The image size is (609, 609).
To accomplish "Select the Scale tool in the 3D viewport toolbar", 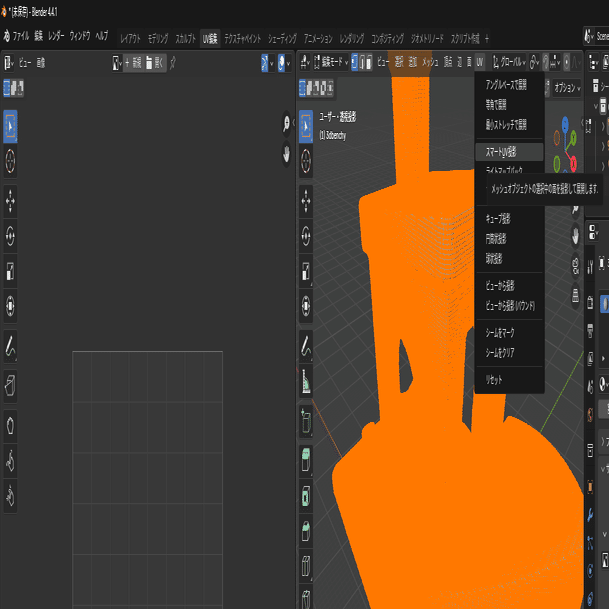I will click(x=306, y=271).
